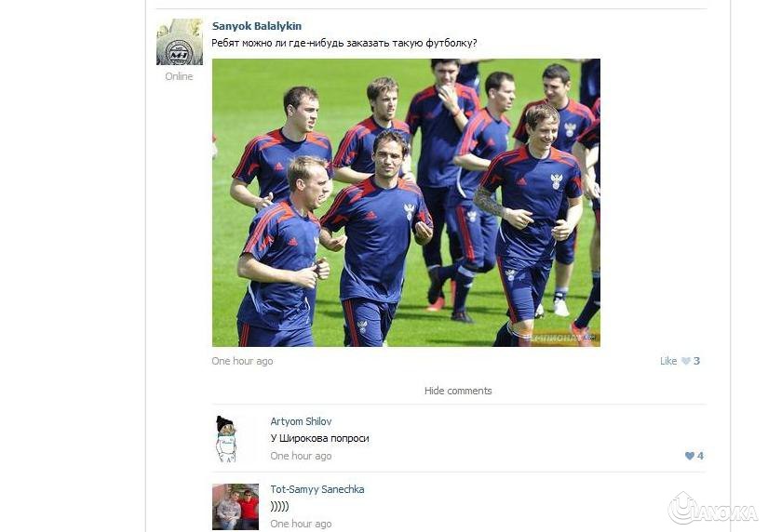This screenshot has width=768, height=532.
Task: Open Artyom Shilov's cartoon avatar
Action: (226, 439)
